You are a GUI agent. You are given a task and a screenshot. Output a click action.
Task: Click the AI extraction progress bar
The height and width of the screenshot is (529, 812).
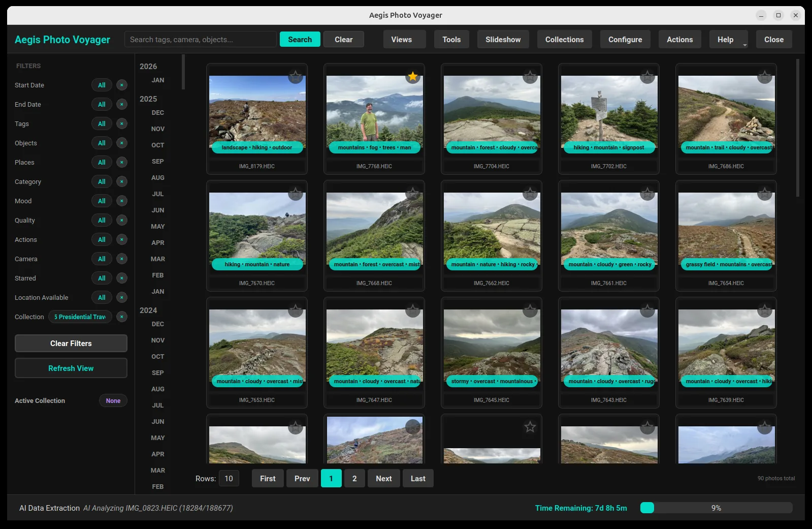[716, 508]
